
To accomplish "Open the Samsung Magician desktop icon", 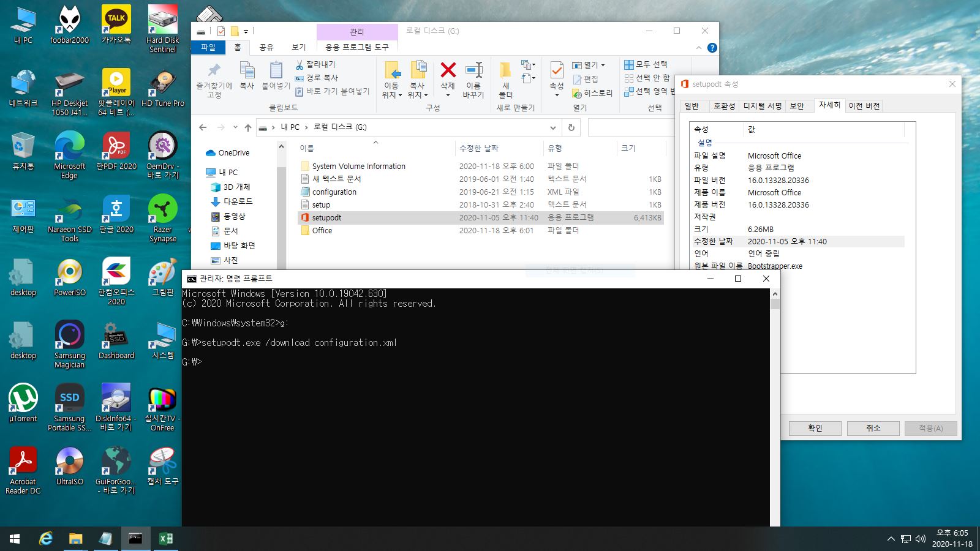I will pyautogui.click(x=69, y=345).
